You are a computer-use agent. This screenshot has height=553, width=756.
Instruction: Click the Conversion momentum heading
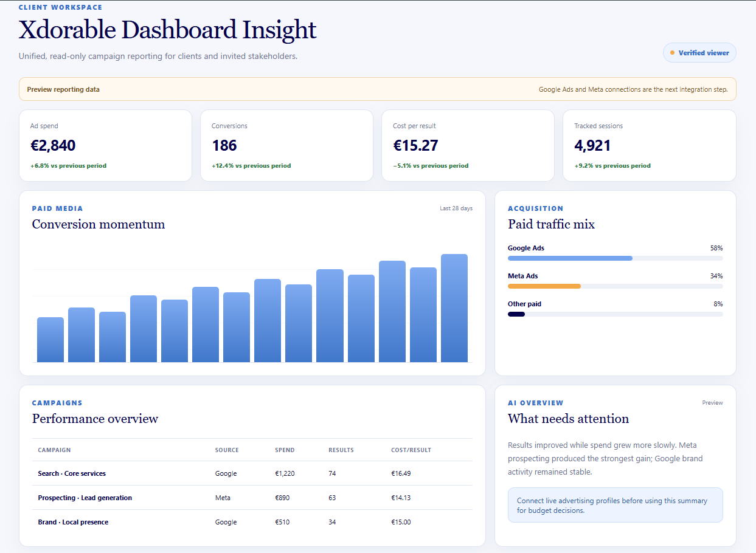click(x=99, y=224)
